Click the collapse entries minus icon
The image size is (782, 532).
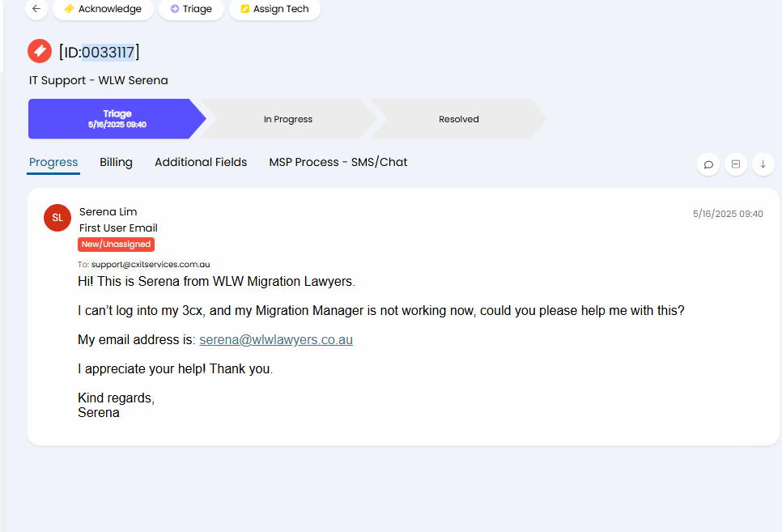736,164
